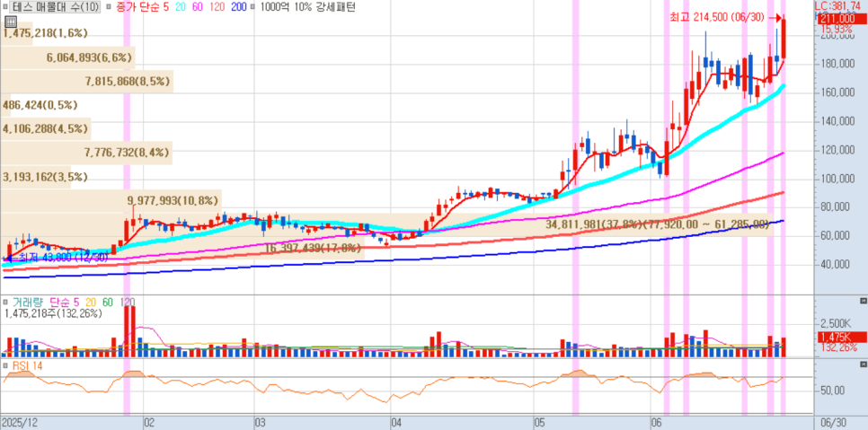Select the 1000억 10% 강세패턴 indicator label
This screenshot has height=430, width=868.
coord(306,7)
